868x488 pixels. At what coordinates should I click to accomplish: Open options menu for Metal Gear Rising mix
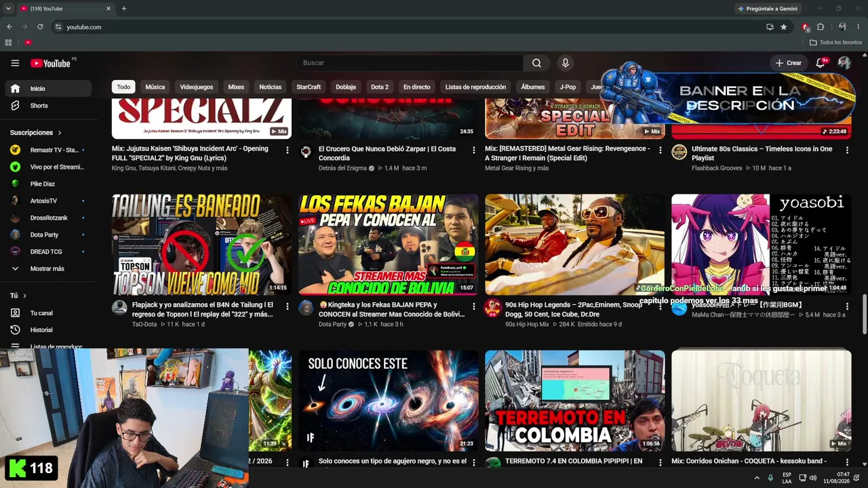click(660, 150)
